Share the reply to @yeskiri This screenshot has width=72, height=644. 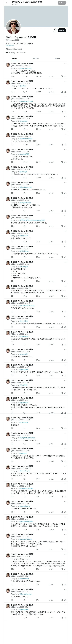click(65, 92)
